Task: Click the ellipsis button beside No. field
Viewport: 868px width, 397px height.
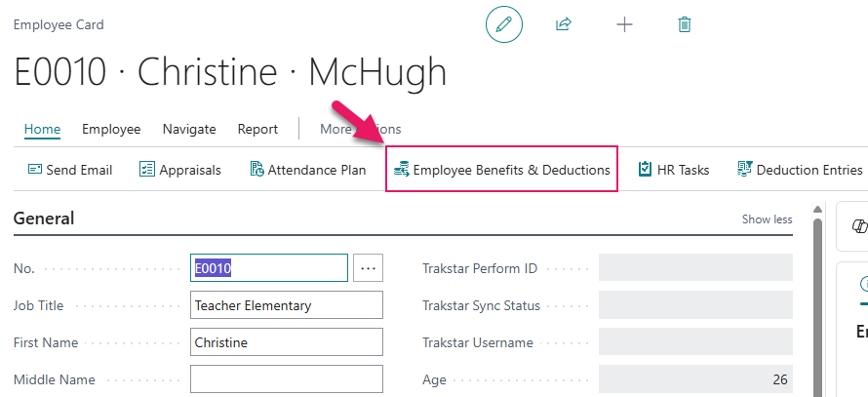Action: click(368, 268)
